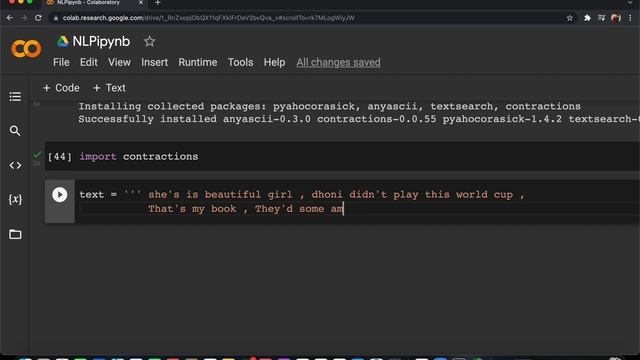Click the NLPipynb notebook title to rename
The image size is (640, 360).
pos(101,42)
